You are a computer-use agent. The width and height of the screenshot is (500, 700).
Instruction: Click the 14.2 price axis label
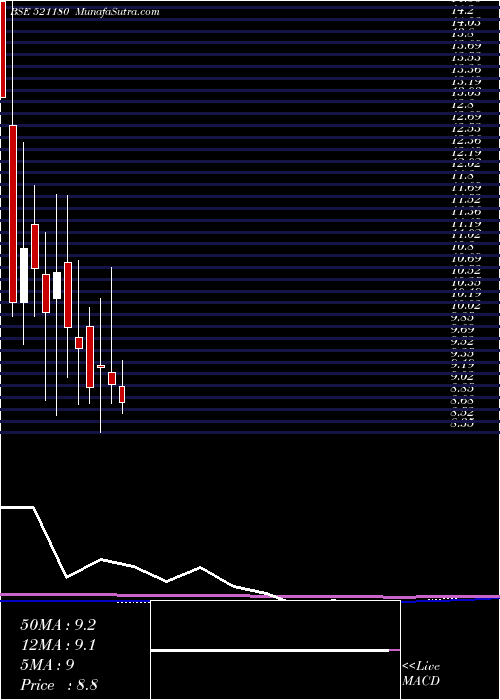(x=462, y=10)
